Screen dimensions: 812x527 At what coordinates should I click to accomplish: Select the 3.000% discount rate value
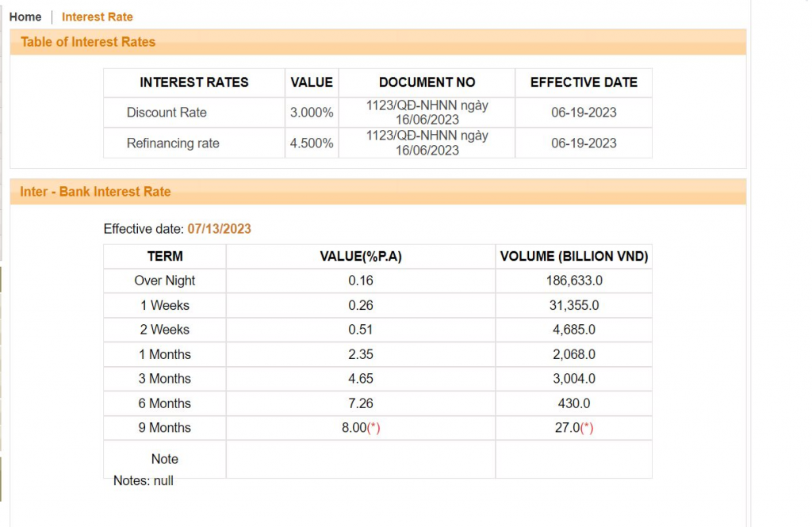(x=312, y=113)
